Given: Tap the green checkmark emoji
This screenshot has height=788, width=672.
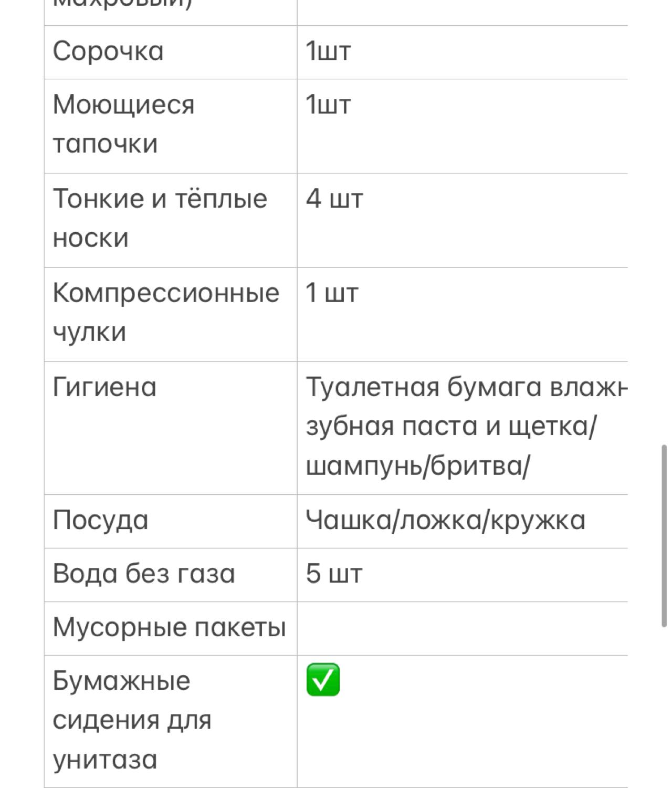Looking at the screenshot, I should (x=323, y=680).
